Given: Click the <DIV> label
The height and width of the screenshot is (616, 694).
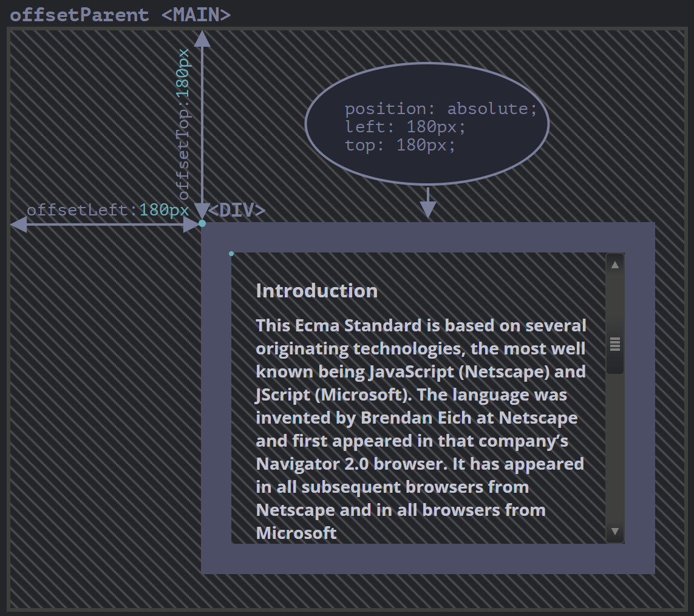Looking at the screenshot, I should click(236, 210).
